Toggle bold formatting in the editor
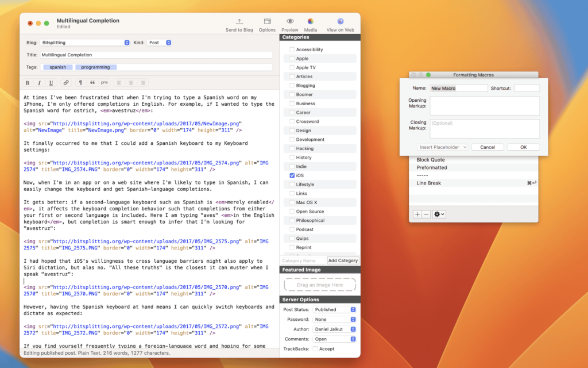The image size is (588, 368). 26,83
